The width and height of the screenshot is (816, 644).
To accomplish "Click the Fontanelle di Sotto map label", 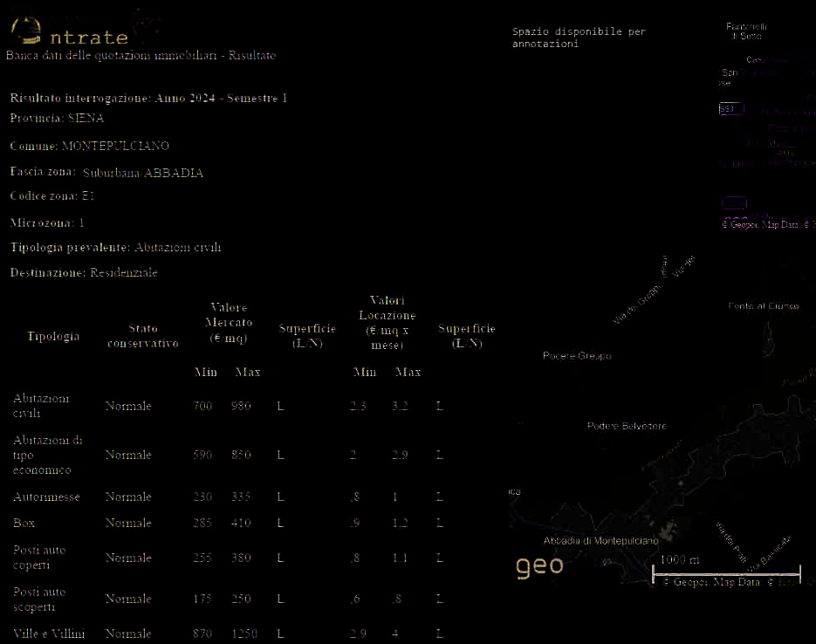I will click(x=745, y=31).
